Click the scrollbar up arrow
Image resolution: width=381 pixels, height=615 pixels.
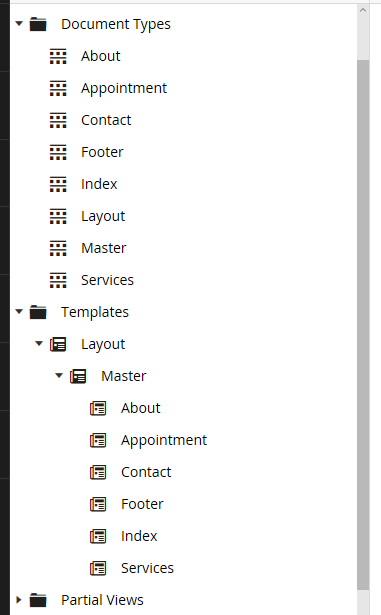point(363,11)
